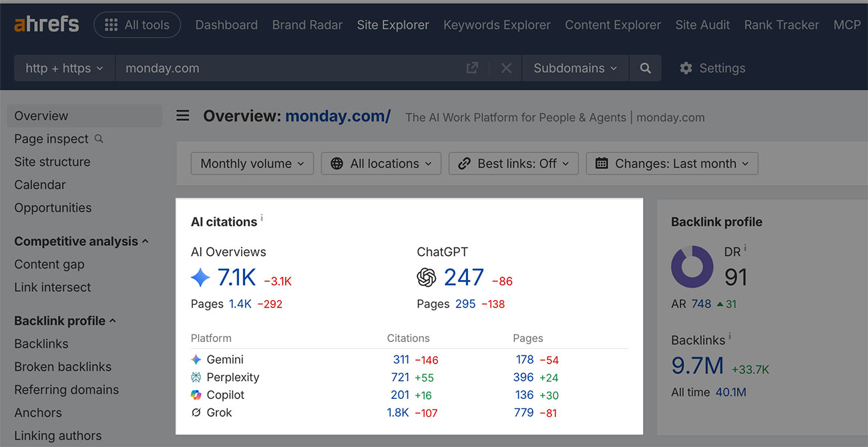
Task: Open AI Overviews 7.1K citations
Action: pos(236,277)
